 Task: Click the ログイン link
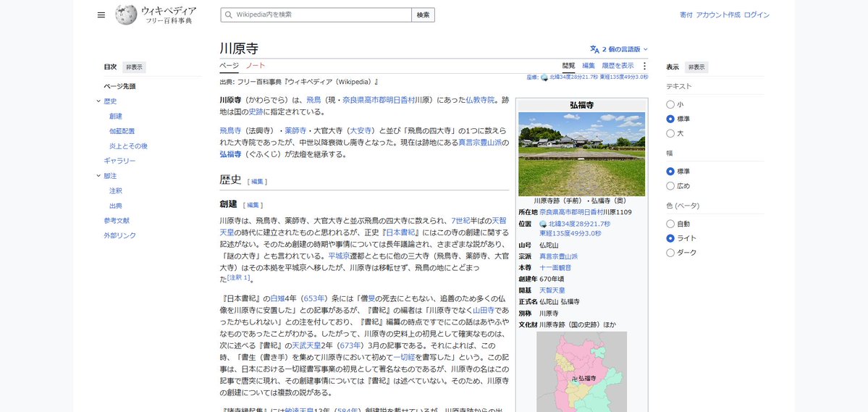click(x=757, y=15)
